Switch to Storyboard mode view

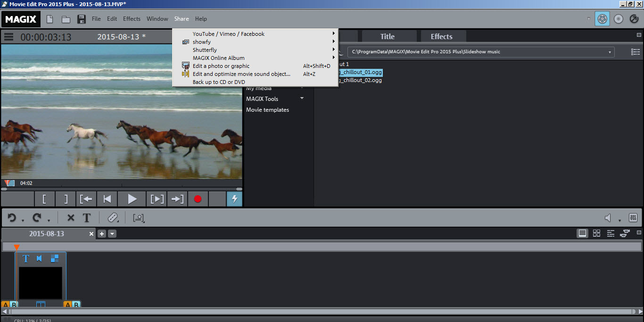pyautogui.click(x=582, y=233)
